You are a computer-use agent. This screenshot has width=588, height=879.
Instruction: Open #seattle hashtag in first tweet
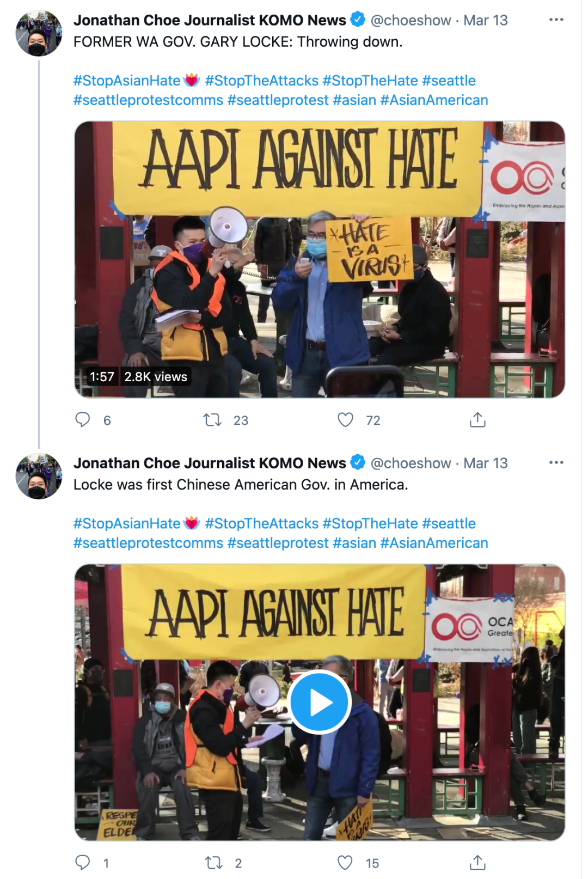[449, 81]
